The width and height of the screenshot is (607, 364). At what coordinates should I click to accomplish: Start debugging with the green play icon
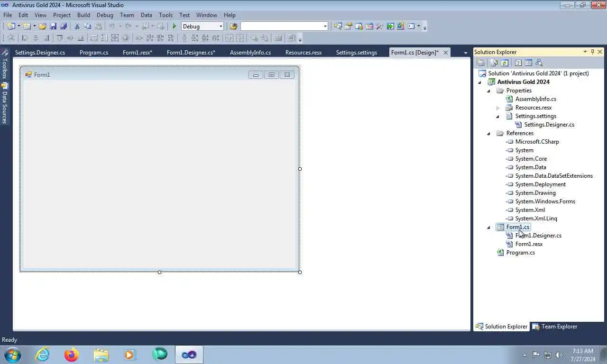click(175, 27)
